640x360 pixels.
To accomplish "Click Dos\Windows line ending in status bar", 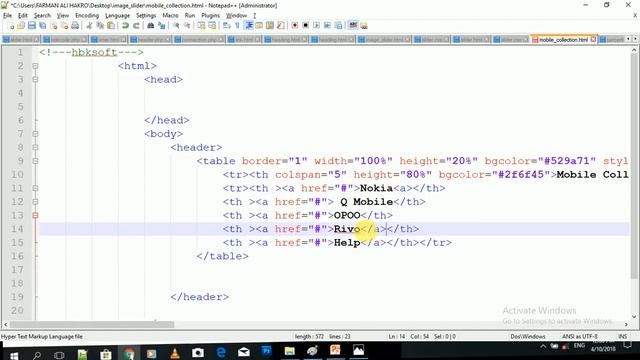I will (528, 336).
